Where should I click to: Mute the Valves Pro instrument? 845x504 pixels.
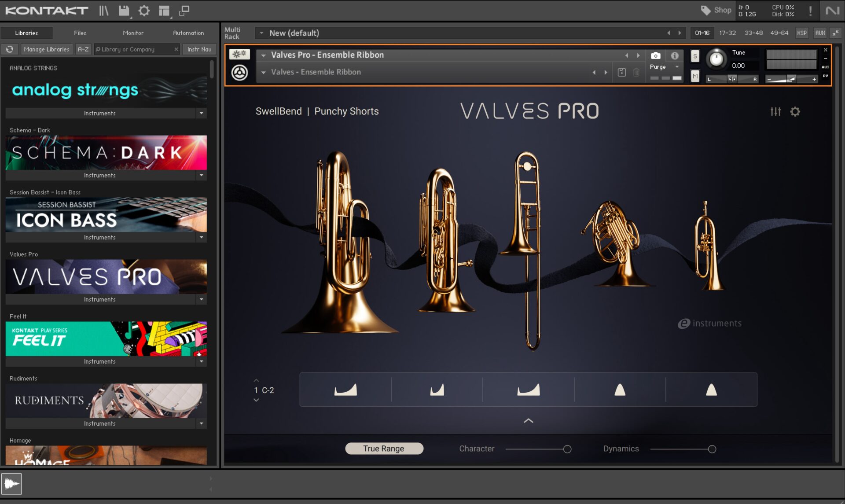694,76
